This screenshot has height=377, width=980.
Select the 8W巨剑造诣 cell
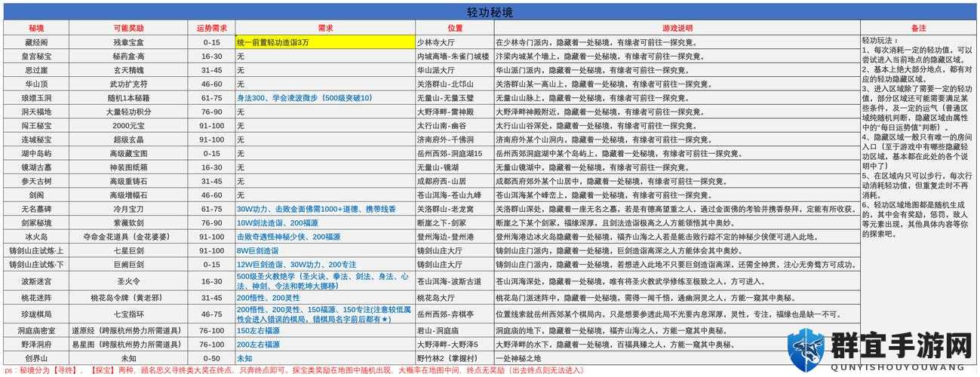click(325, 251)
